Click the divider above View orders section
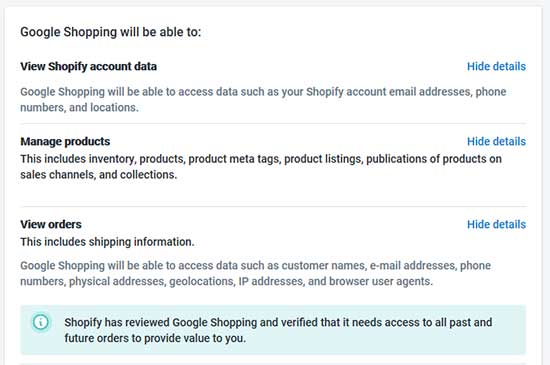550x365 pixels. click(x=273, y=206)
